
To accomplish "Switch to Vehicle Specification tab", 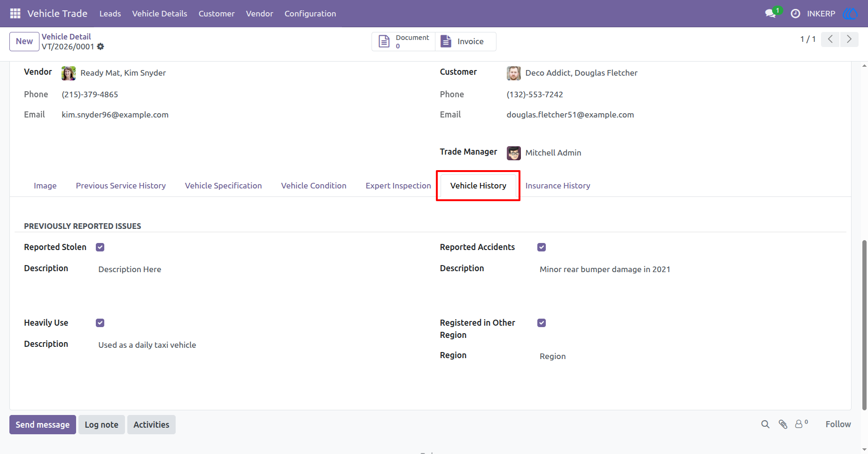I will (x=224, y=186).
